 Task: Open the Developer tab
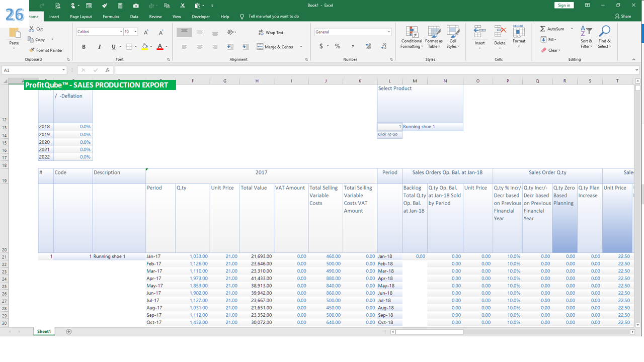[x=201, y=17]
